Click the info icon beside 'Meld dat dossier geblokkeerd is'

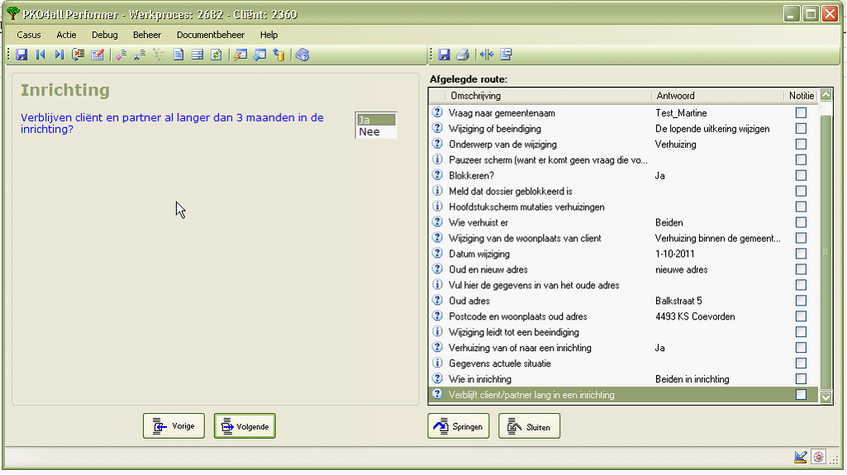pos(438,191)
